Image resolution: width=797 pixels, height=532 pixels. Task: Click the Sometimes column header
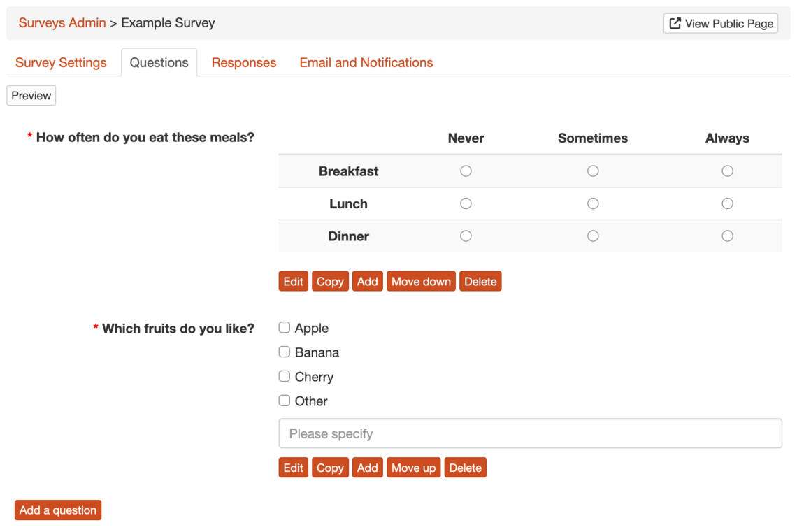[x=593, y=138]
